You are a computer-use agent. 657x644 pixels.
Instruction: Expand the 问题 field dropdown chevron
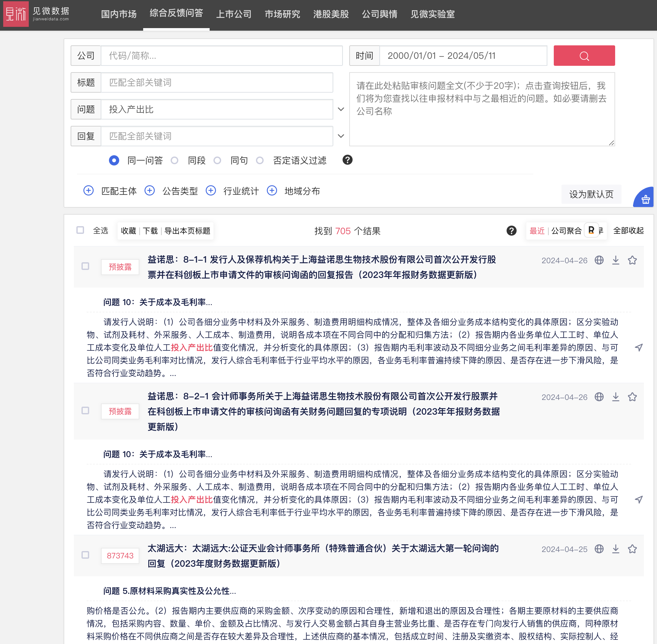(341, 109)
